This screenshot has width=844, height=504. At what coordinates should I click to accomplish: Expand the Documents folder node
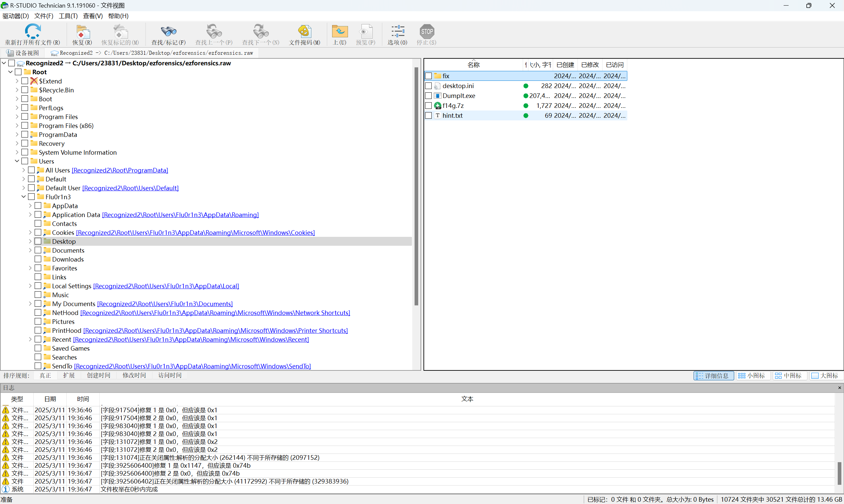pos(30,250)
